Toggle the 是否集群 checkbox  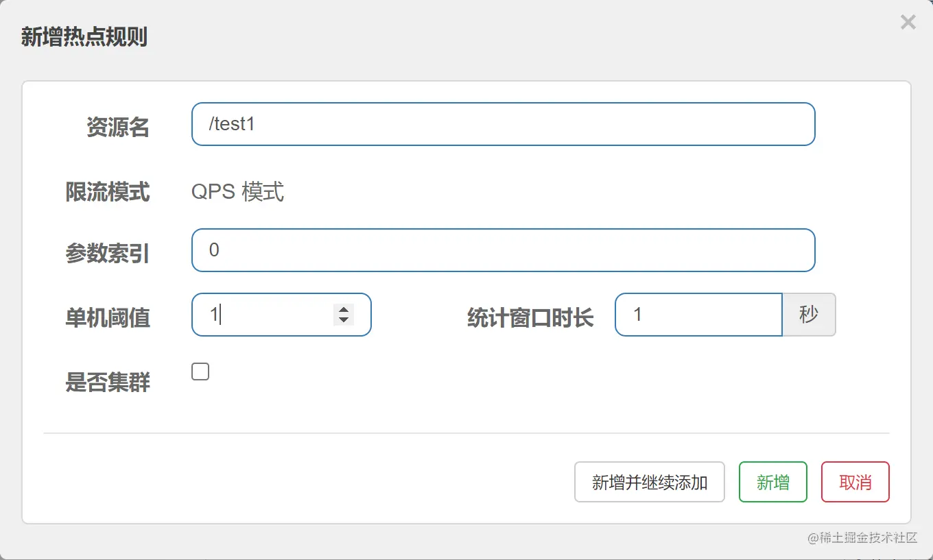click(x=200, y=372)
